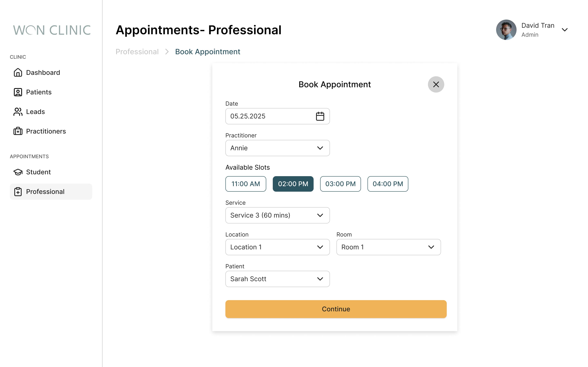Viewport: 588px width, 367px height.
Task: Select the 04:00 PM time slot
Action: [x=388, y=184]
